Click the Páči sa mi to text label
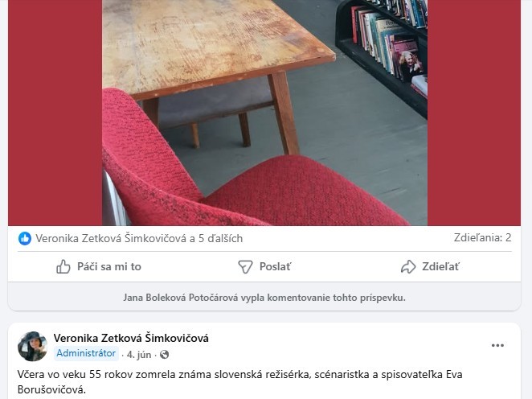 [109, 266]
